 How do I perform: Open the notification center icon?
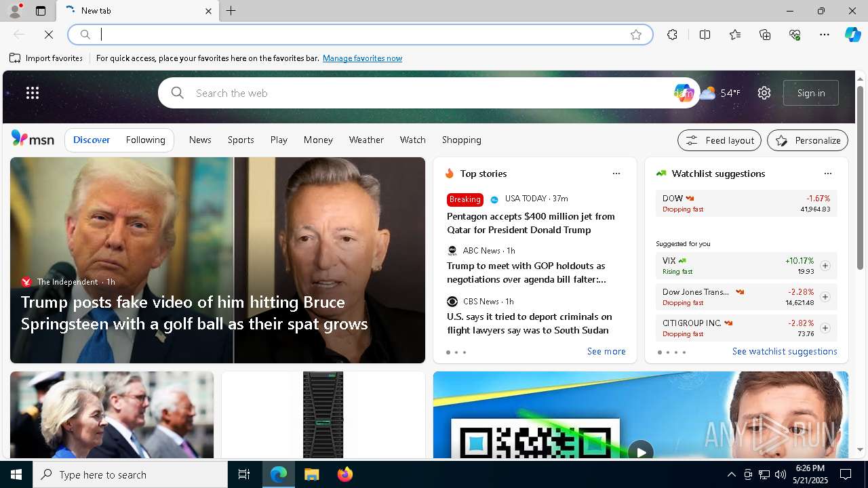tap(846, 474)
